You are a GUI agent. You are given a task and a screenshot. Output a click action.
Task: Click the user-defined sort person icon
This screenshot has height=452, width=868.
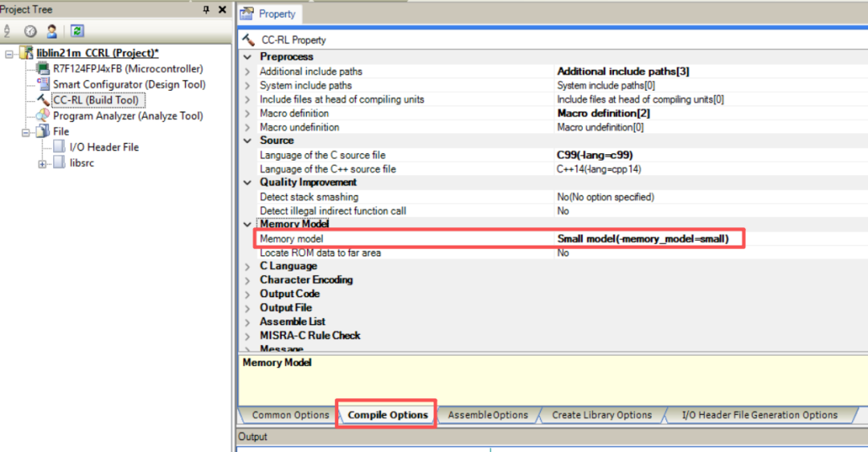pos(51,31)
